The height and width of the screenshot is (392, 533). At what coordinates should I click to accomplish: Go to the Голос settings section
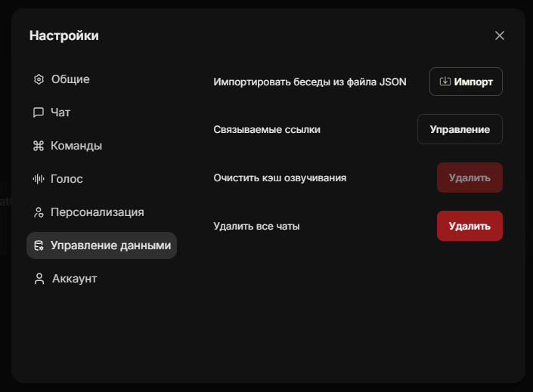(x=67, y=179)
